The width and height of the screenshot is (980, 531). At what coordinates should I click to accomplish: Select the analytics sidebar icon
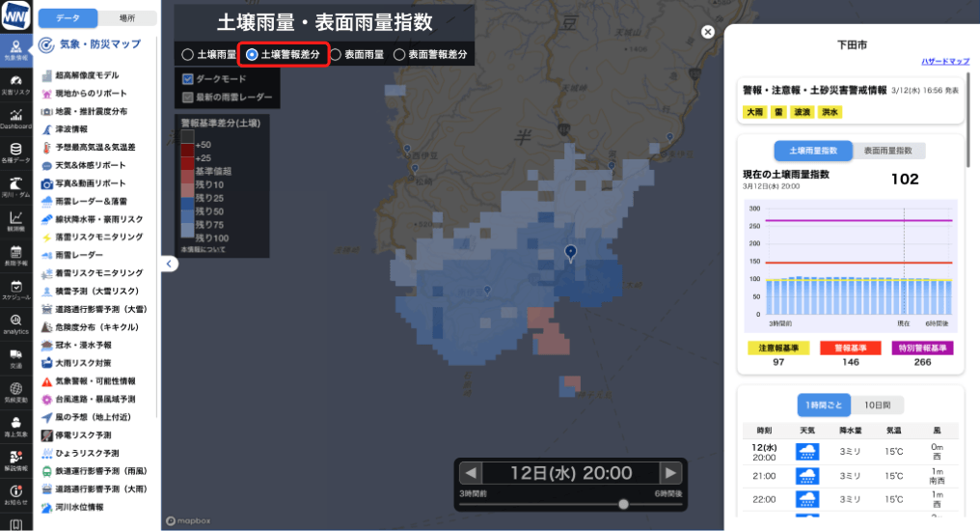coord(15,322)
